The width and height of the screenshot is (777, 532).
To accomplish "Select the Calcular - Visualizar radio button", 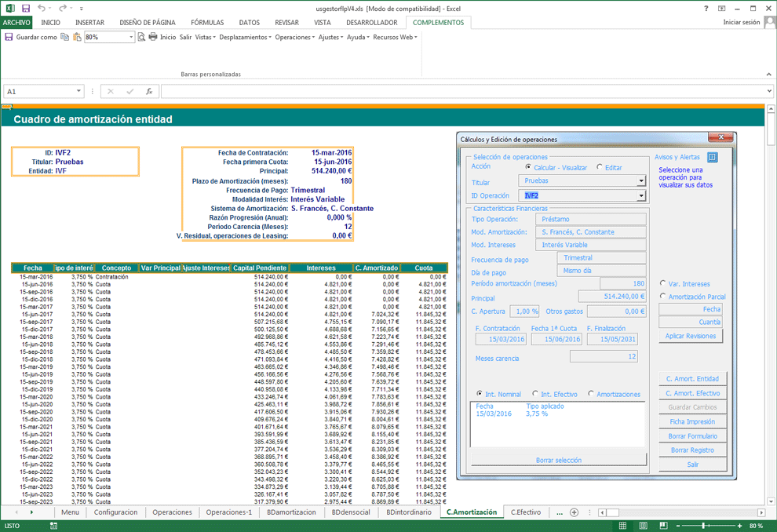I will coord(528,167).
